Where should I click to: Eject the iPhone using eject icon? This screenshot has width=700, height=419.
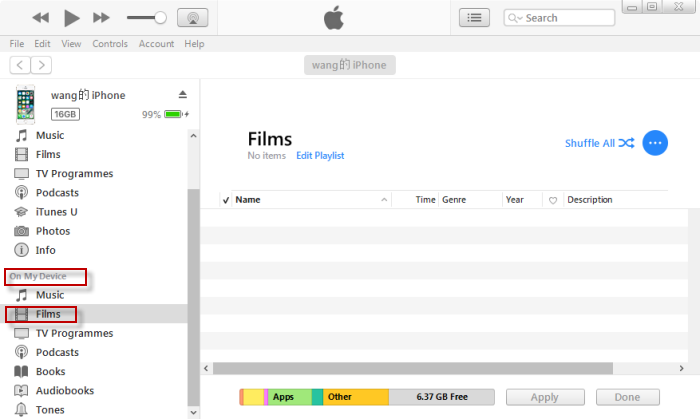[x=183, y=95]
